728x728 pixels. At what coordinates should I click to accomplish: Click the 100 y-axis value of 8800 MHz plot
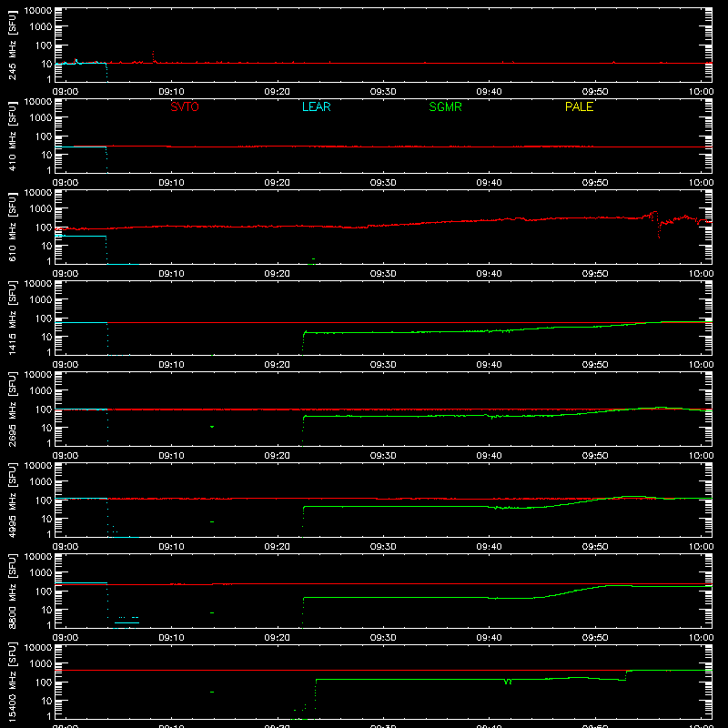click(x=44, y=591)
